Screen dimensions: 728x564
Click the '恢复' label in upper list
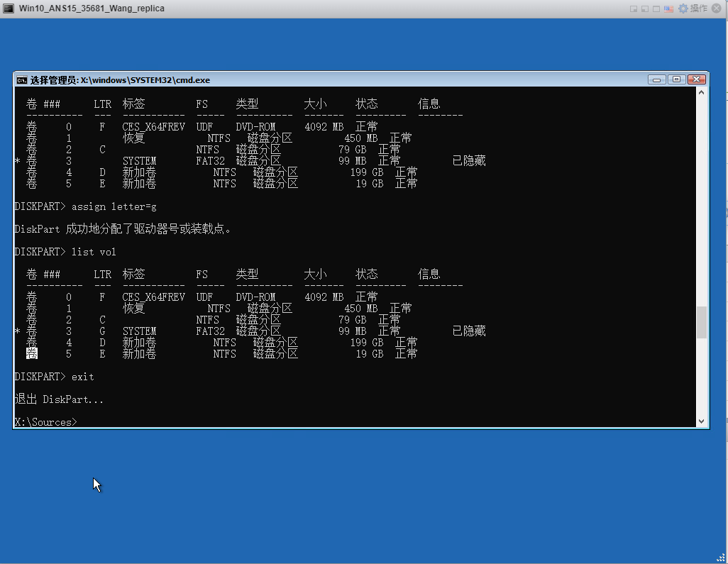click(x=134, y=138)
